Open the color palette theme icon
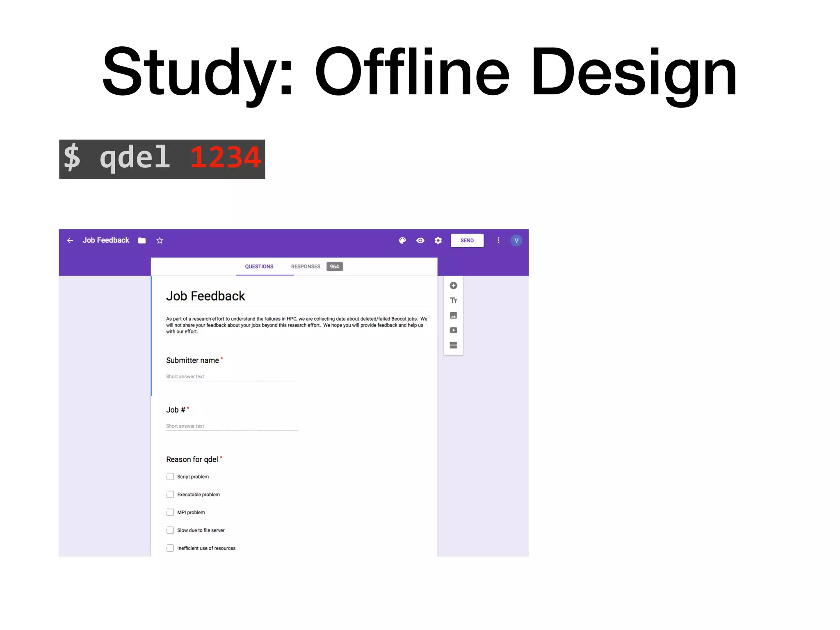The height and width of the screenshot is (630, 840). coord(402,240)
